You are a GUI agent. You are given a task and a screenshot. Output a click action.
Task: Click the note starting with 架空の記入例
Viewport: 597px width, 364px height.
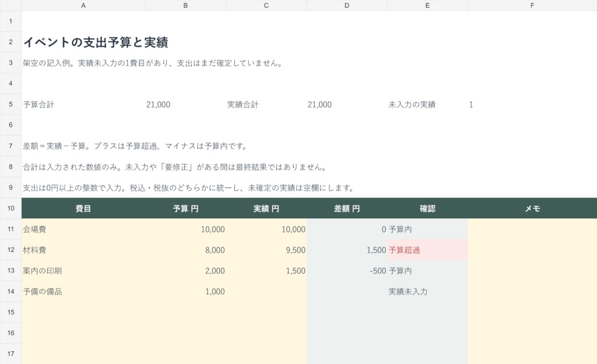152,63
